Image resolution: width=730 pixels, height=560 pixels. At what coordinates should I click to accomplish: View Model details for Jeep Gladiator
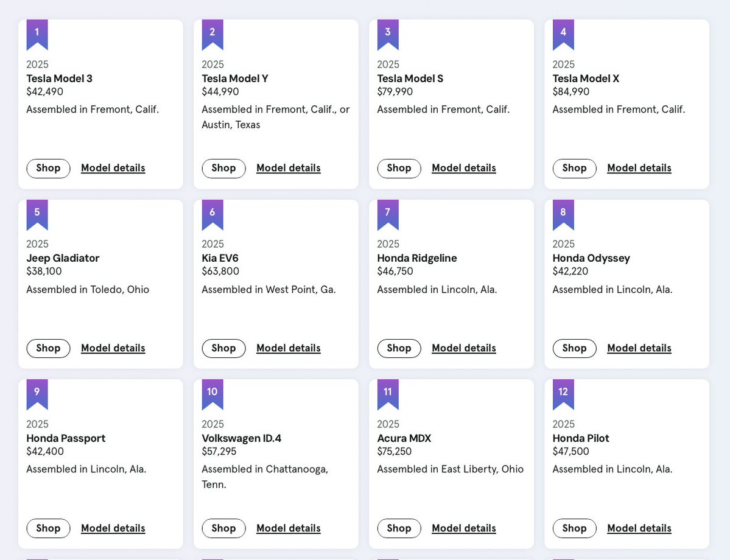(x=113, y=348)
